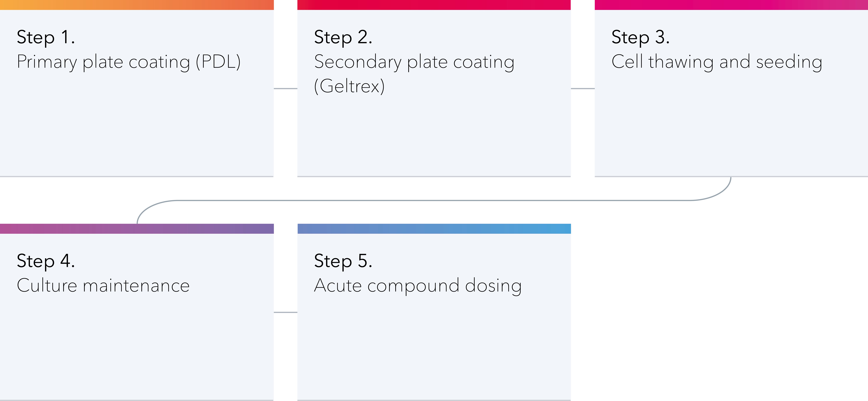Select "Cell thawing and seeding" text
Image resolution: width=868 pixels, height=401 pixels.
[x=717, y=62]
